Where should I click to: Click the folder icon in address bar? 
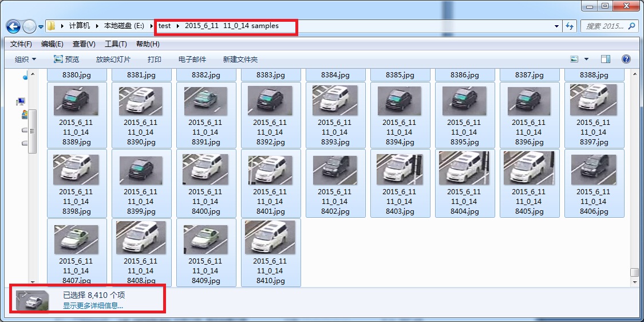[51, 26]
